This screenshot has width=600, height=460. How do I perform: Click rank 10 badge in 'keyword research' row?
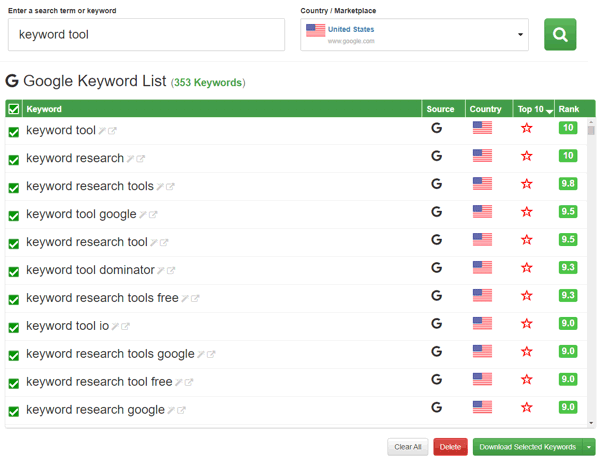coord(568,156)
